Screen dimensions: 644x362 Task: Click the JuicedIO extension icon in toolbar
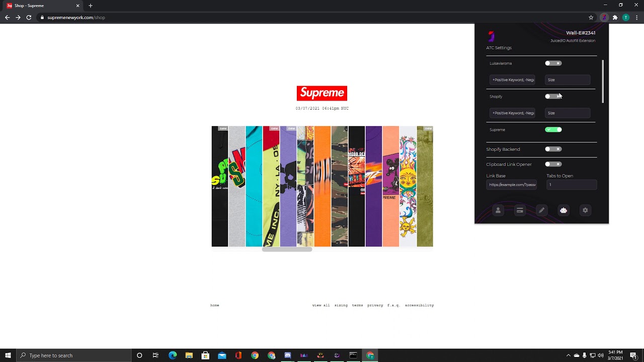[604, 18]
